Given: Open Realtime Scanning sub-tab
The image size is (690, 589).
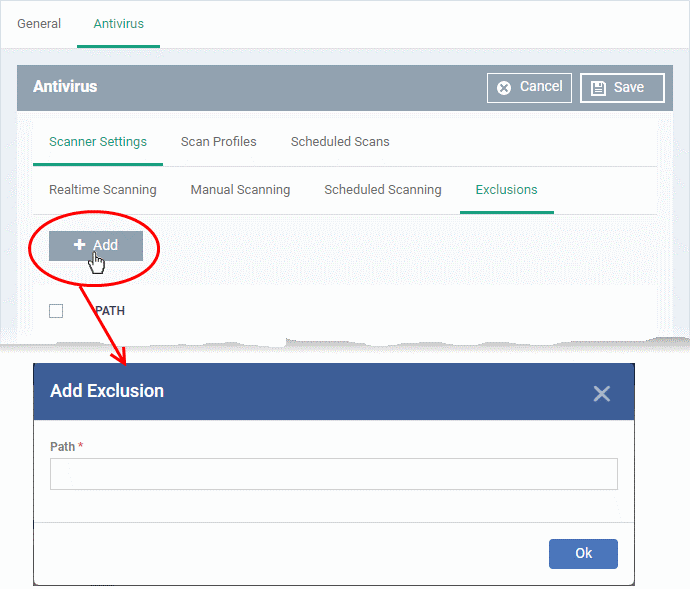Looking at the screenshot, I should pyautogui.click(x=103, y=189).
